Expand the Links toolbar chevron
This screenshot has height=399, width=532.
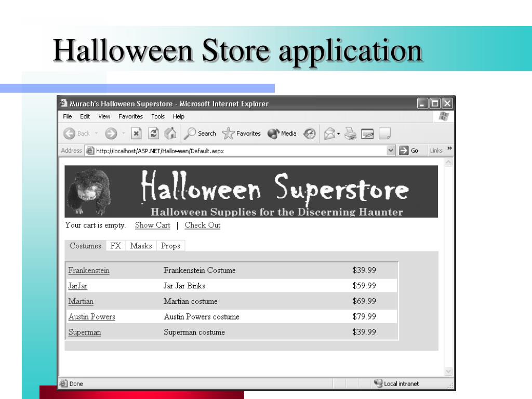click(449, 148)
